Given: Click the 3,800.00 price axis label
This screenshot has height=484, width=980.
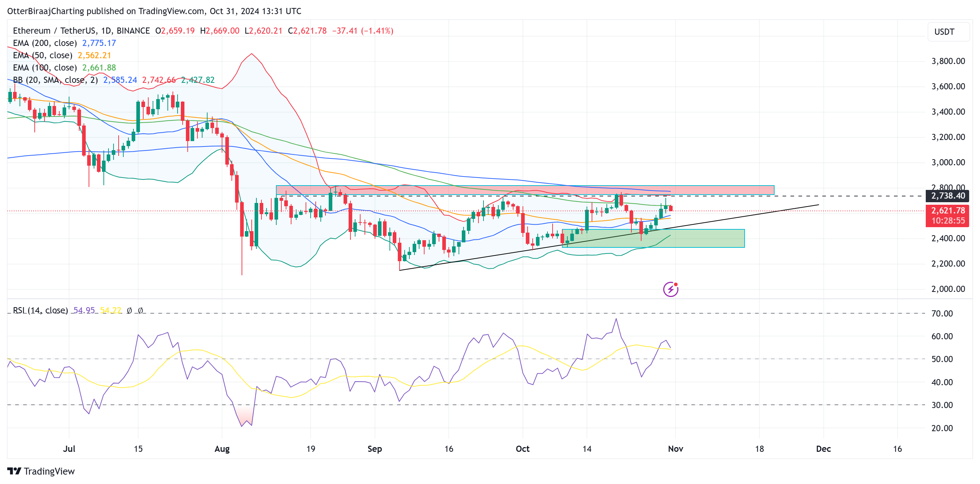Looking at the screenshot, I should pos(948,61).
